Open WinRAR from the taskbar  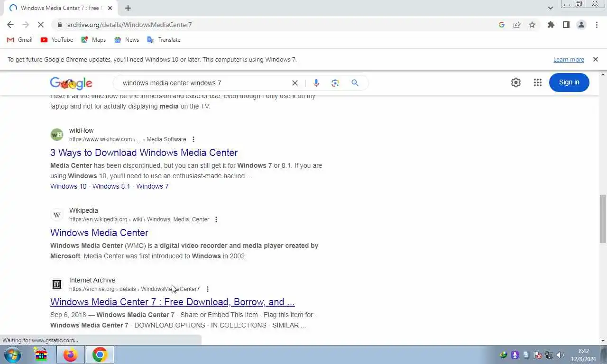(x=41, y=355)
